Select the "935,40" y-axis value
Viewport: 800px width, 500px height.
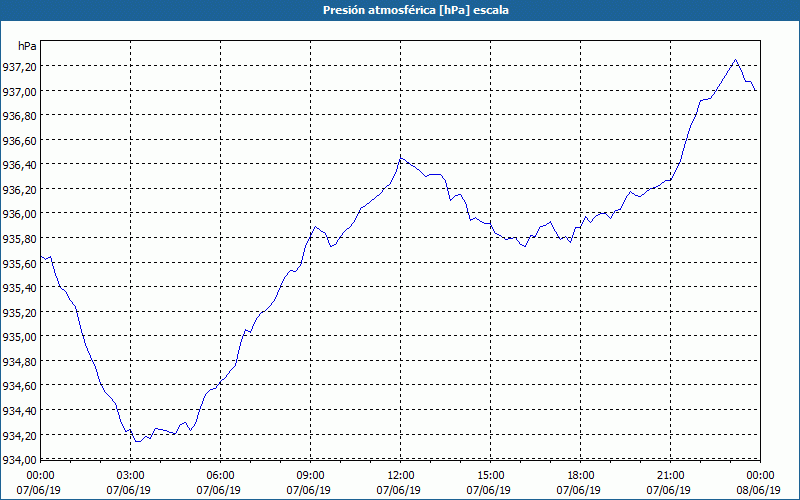coord(19,288)
